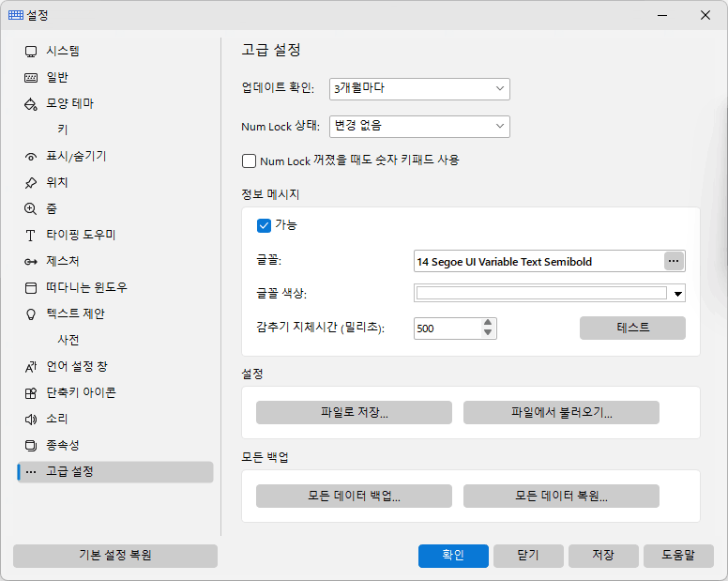Click the keyboard app icon in title bar
This screenshot has height=581, width=728.
pos(16,15)
